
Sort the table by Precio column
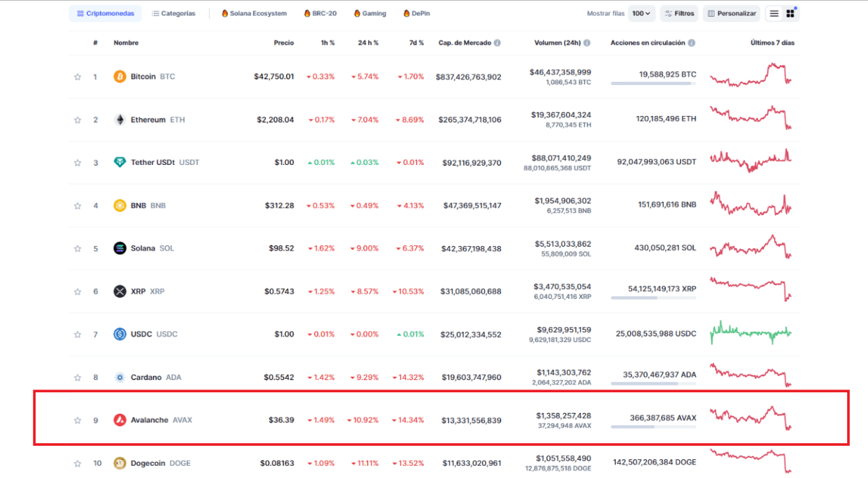coord(284,43)
